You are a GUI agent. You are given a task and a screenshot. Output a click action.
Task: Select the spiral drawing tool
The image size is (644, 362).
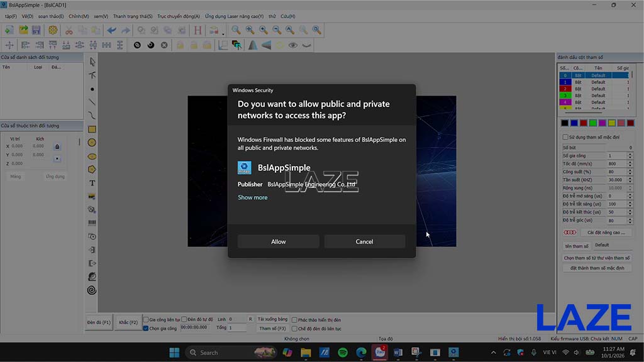coord(92,290)
